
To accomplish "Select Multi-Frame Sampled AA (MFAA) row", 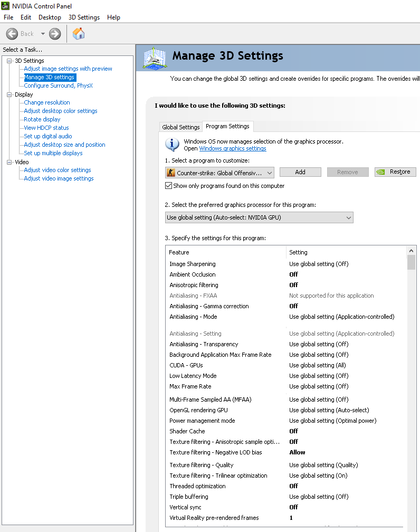I will (x=287, y=400).
